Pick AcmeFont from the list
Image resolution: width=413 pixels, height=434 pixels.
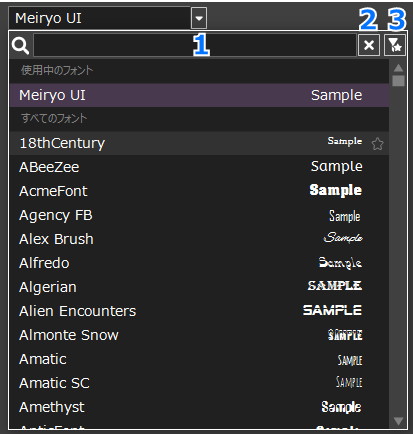tap(199, 191)
